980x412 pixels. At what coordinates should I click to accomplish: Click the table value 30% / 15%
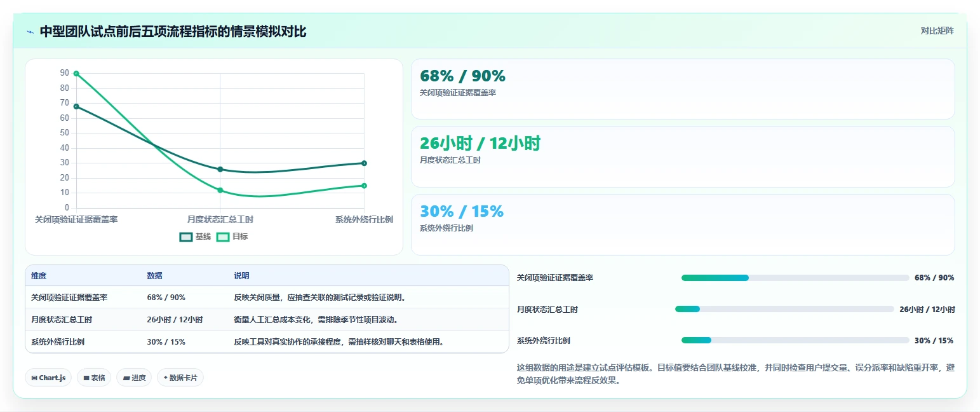pyautogui.click(x=166, y=342)
